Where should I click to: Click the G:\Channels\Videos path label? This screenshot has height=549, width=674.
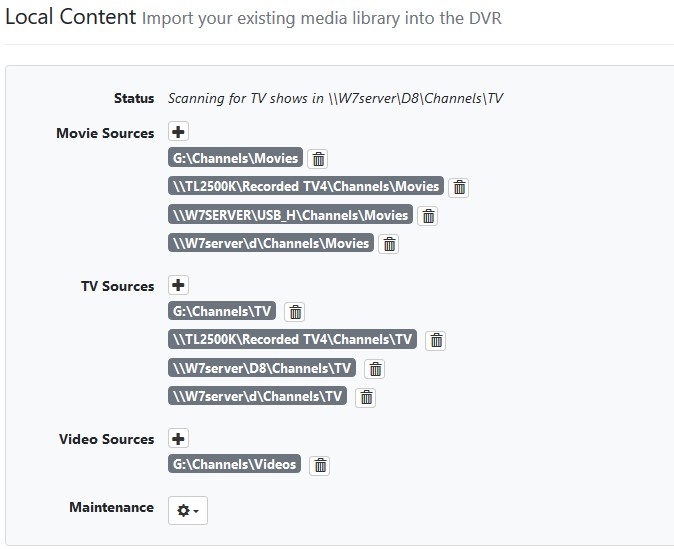235,464
